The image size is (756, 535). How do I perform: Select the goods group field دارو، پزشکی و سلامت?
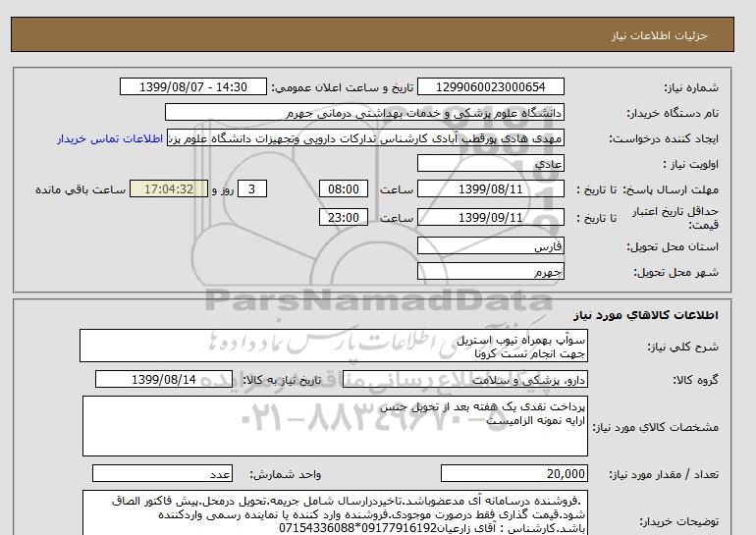click(x=464, y=379)
